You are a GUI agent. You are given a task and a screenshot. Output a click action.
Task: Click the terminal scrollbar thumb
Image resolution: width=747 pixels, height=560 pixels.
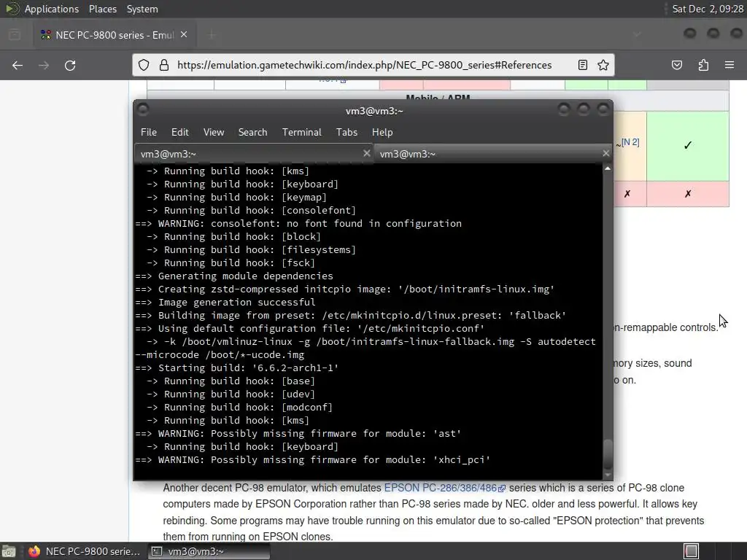(608, 454)
